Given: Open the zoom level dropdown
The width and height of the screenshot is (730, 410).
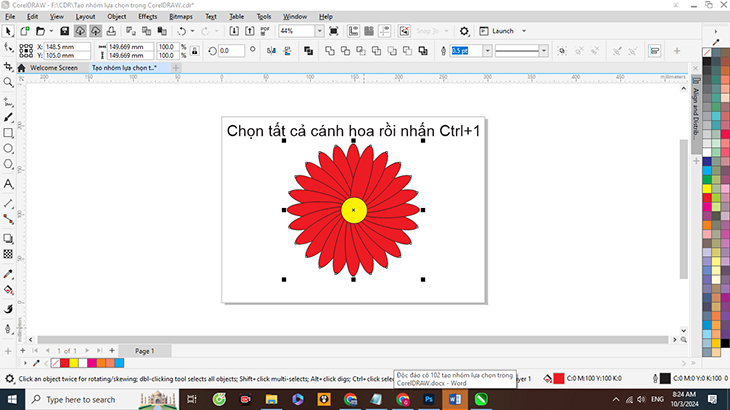Looking at the screenshot, I should [319, 31].
